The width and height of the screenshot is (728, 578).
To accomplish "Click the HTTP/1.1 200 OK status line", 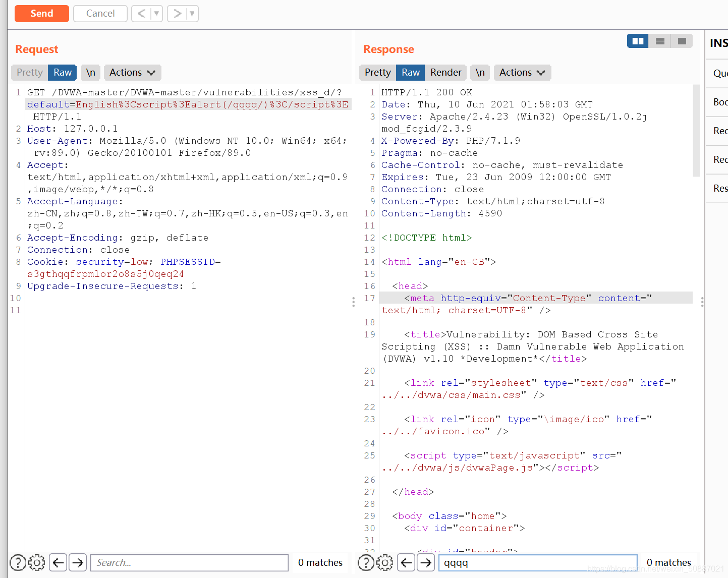I will (427, 92).
